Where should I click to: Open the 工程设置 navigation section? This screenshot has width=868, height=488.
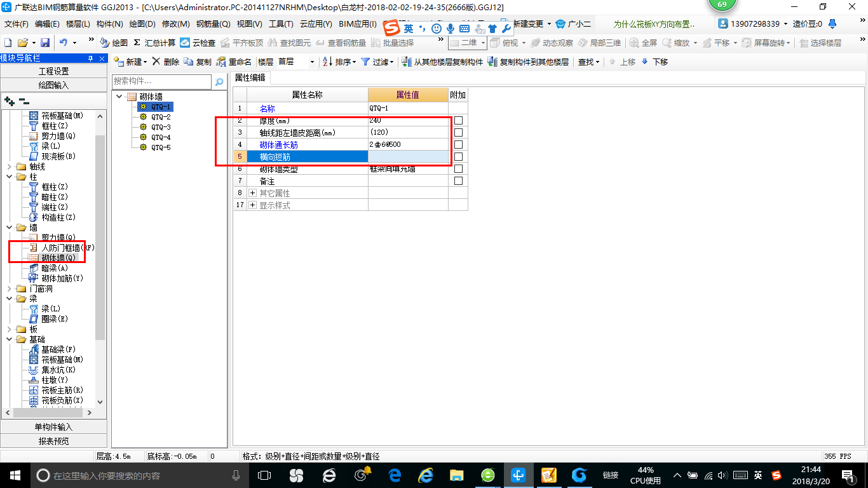pos(53,71)
